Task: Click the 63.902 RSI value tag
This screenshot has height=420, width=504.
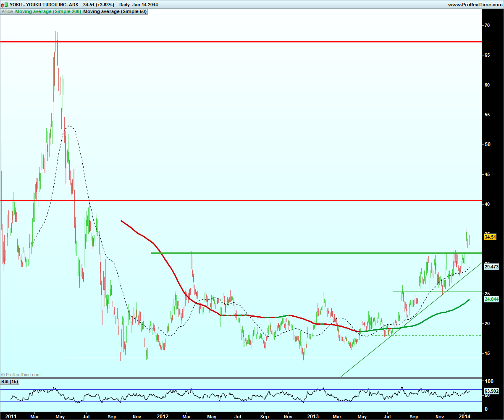Action: coord(491,391)
